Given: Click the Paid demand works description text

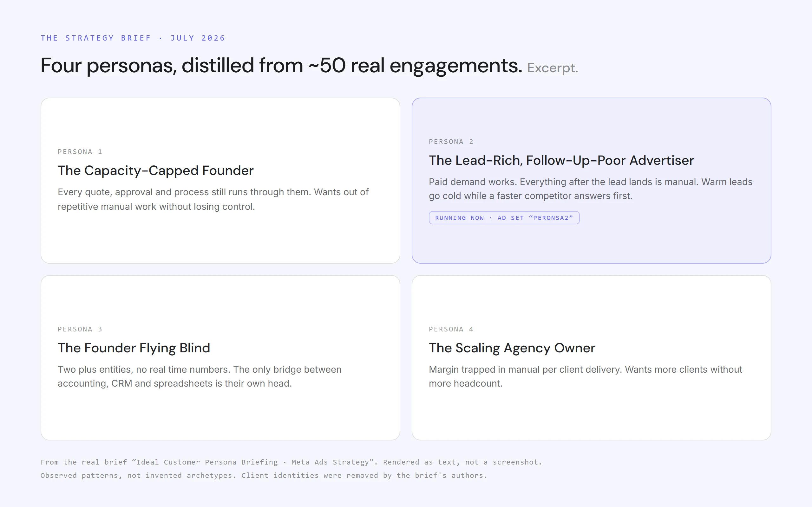Looking at the screenshot, I should point(591,189).
